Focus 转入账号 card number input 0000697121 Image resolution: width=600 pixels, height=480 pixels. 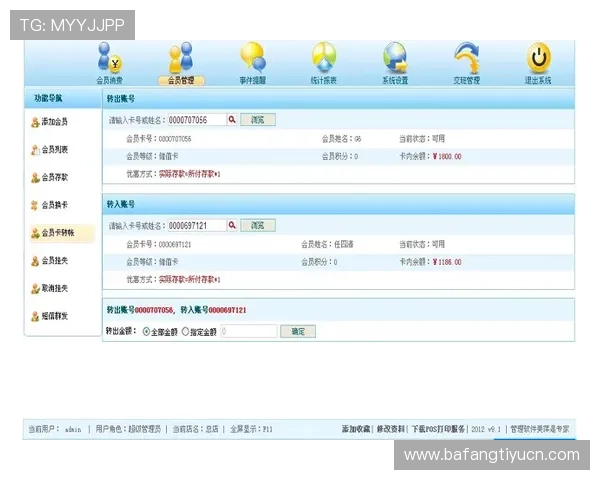coord(197,225)
